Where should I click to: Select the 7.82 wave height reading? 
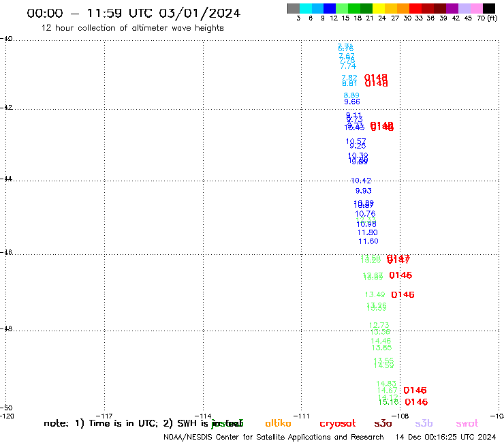(349, 78)
